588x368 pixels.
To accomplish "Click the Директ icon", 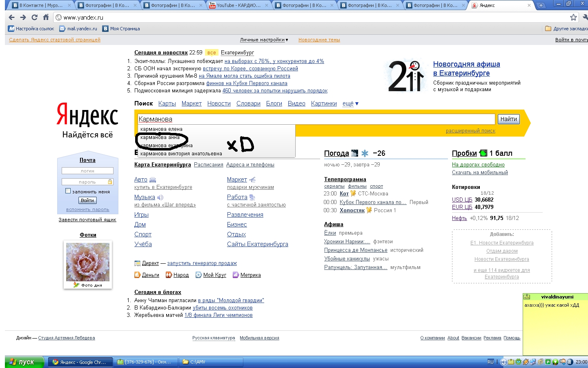I will (x=138, y=263).
